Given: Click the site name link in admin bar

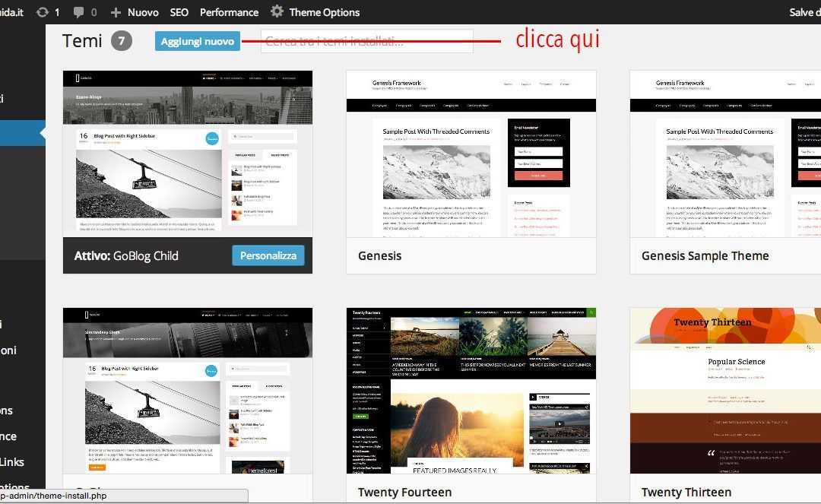Looking at the screenshot, I should (11, 12).
